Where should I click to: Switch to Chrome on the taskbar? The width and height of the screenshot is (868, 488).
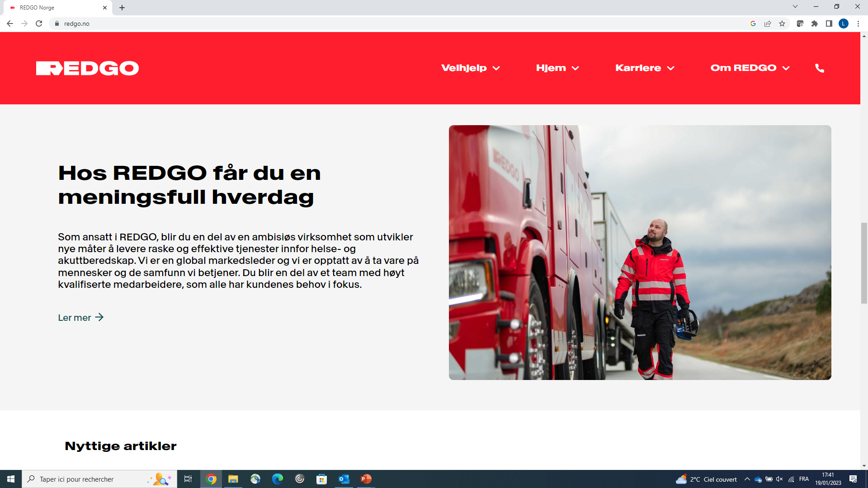pos(211,479)
